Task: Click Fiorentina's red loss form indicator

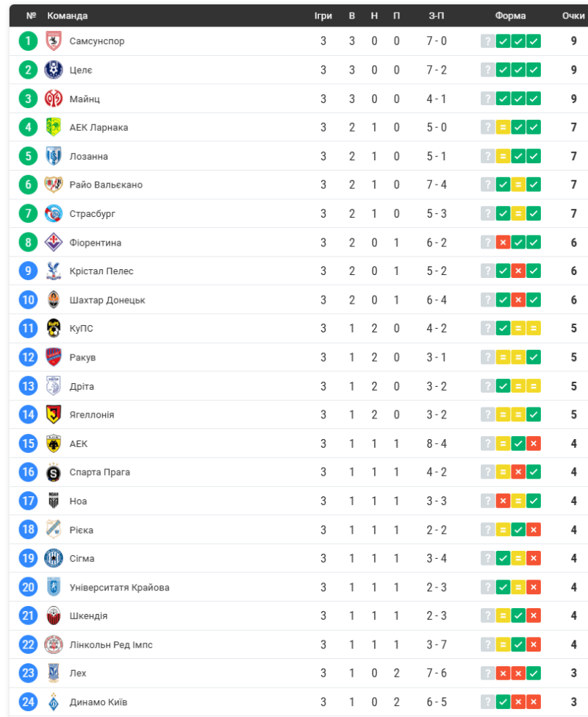Action: pyautogui.click(x=503, y=242)
